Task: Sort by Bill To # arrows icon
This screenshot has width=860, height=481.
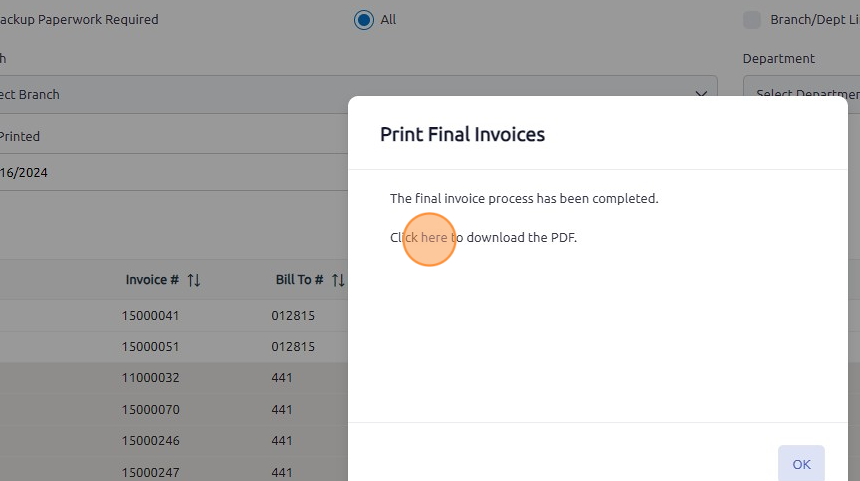Action: (x=338, y=280)
